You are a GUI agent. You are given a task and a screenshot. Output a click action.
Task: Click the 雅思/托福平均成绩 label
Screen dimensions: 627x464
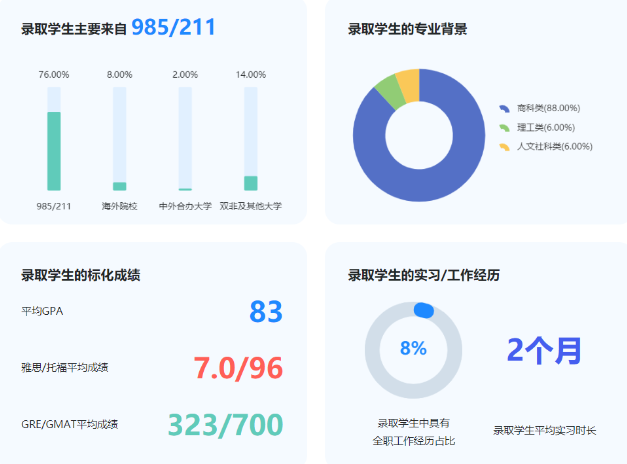tap(64, 368)
